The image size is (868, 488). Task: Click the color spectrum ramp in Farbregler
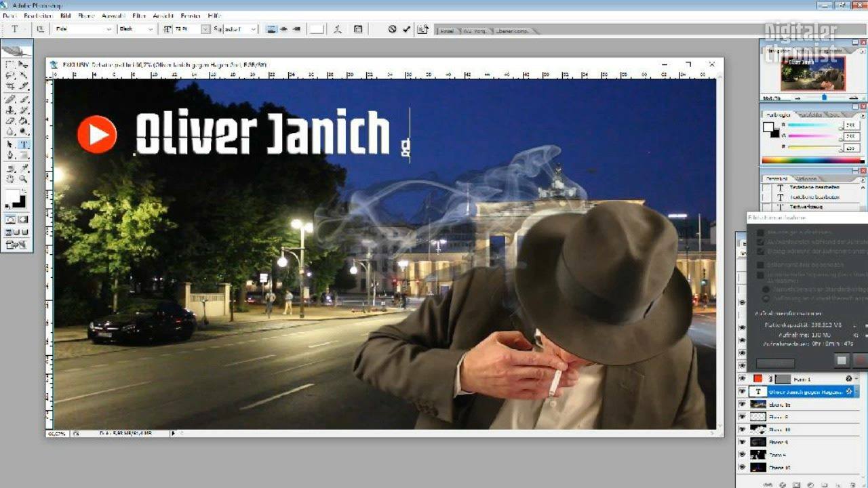pyautogui.click(x=813, y=161)
